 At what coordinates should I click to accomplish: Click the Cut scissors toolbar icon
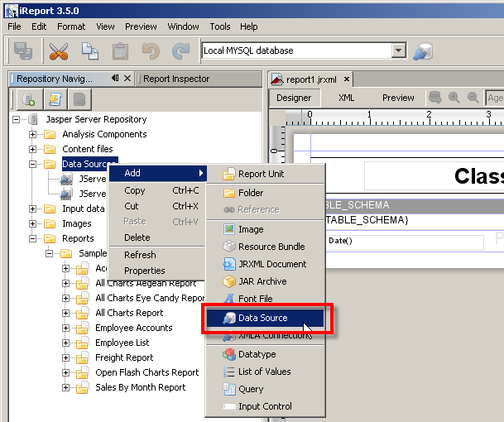tap(59, 51)
